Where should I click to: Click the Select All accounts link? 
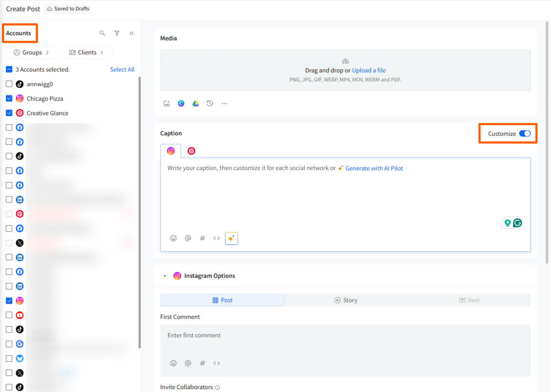pos(122,69)
